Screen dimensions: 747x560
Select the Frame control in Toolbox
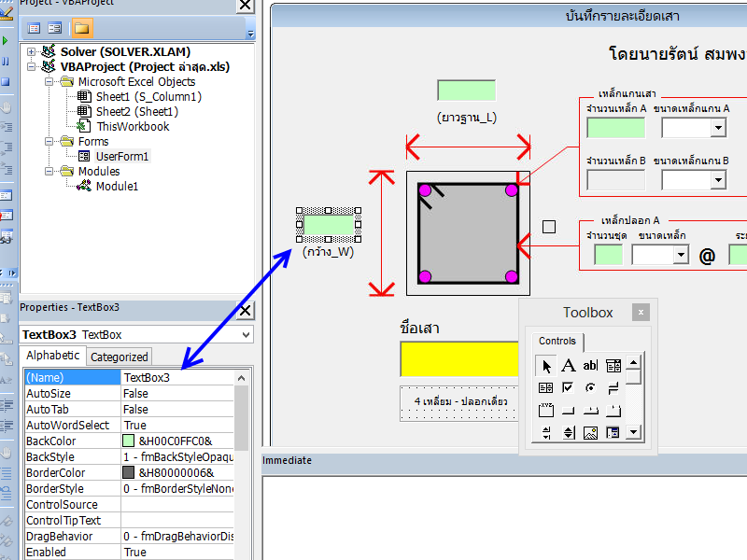tap(545, 410)
